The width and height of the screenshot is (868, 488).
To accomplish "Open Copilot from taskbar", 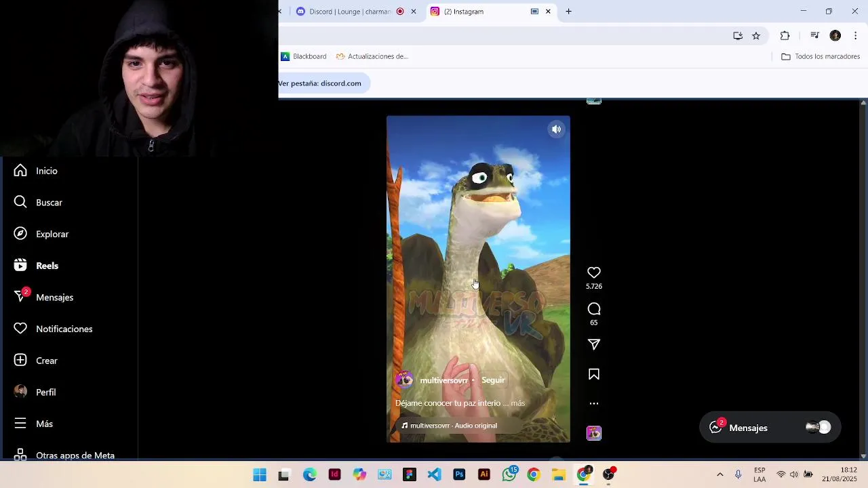I will point(359,475).
